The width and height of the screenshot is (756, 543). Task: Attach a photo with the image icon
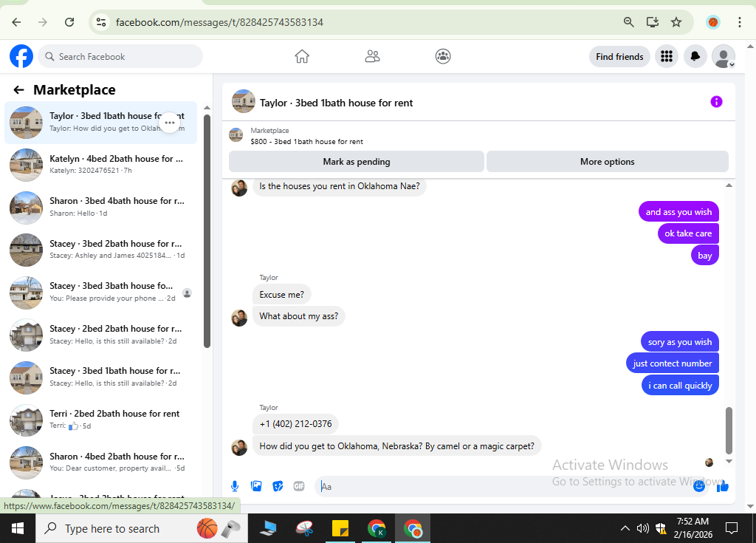256,486
